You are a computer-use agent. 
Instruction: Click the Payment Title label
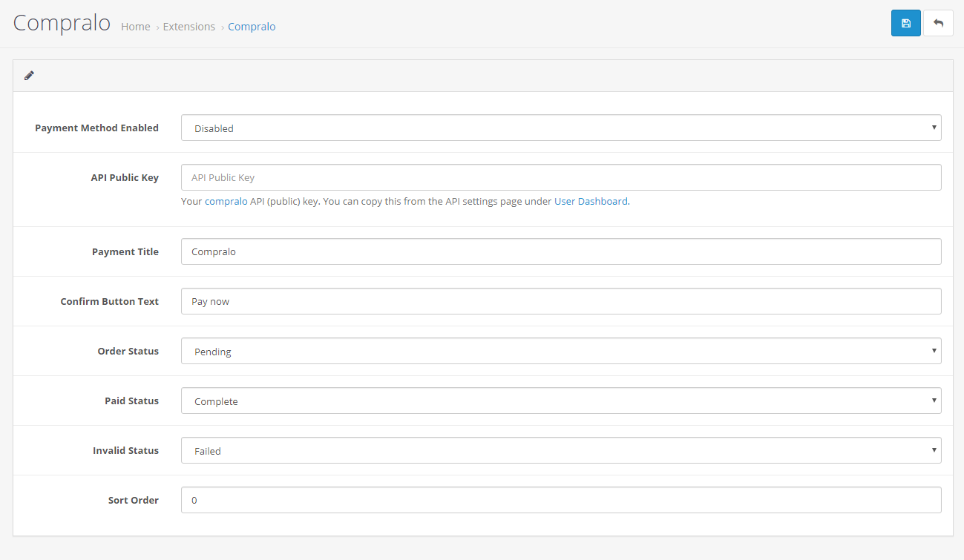[x=125, y=251]
